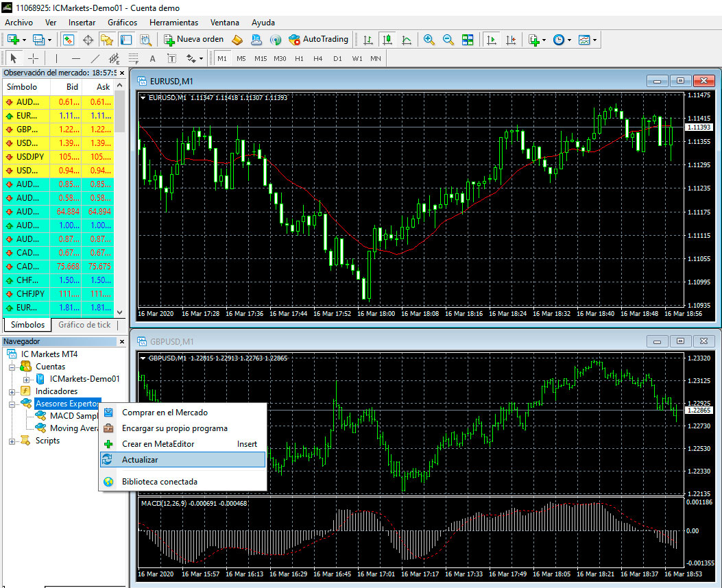Open the MetaEditor book icon
Viewport: 722px width, 588px height.
click(x=237, y=40)
